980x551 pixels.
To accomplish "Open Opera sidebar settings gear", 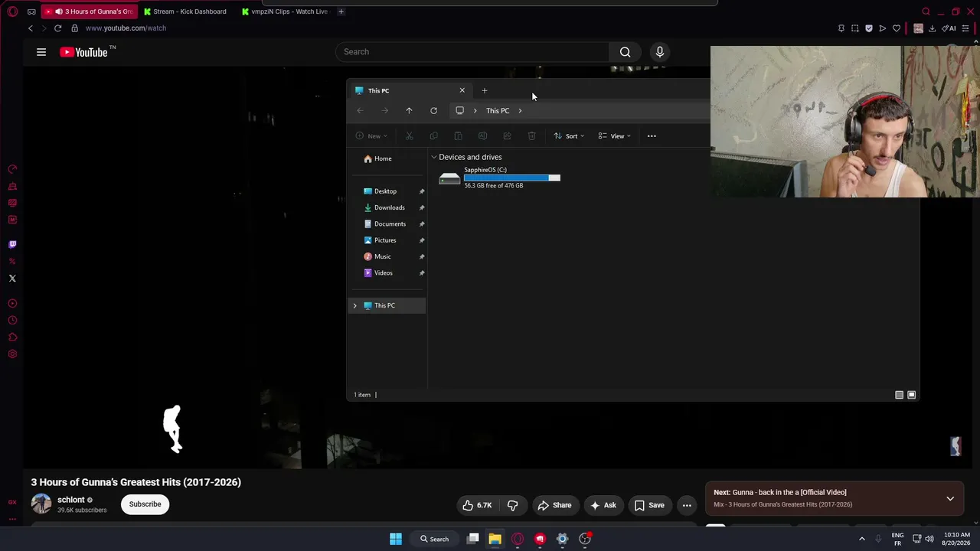I will point(12,354).
